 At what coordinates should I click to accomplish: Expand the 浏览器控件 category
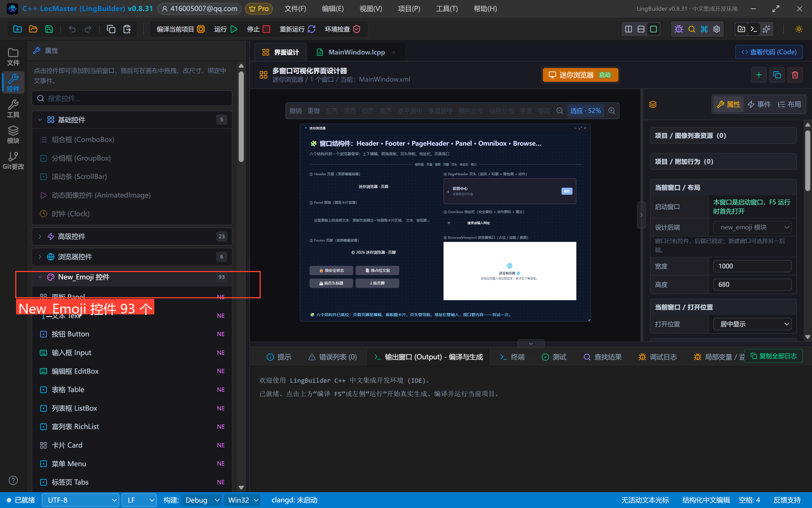click(132, 257)
